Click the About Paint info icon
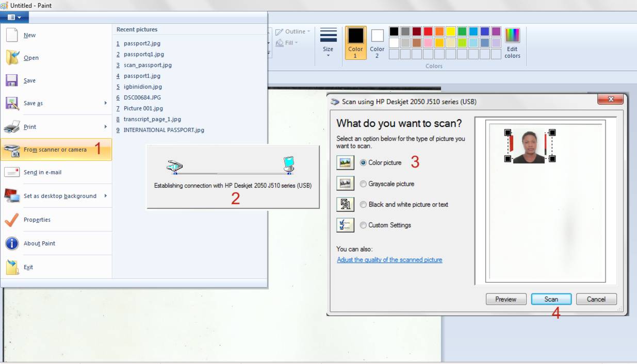The height and width of the screenshot is (364, 637). (12, 243)
